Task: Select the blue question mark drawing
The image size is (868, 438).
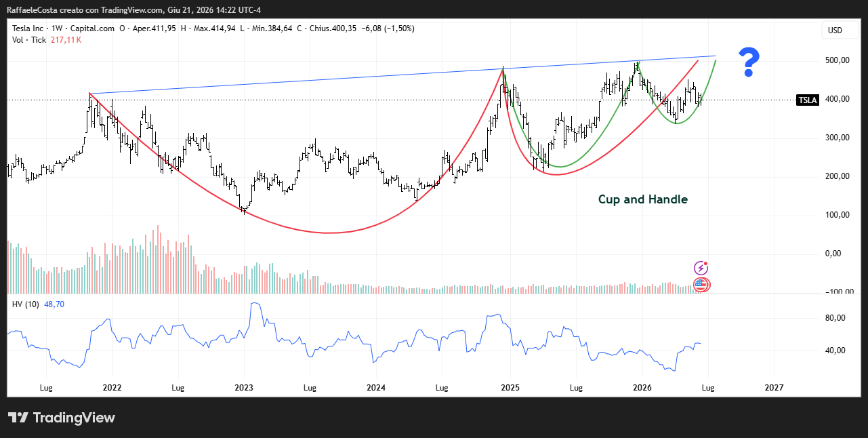Action: 749,62
